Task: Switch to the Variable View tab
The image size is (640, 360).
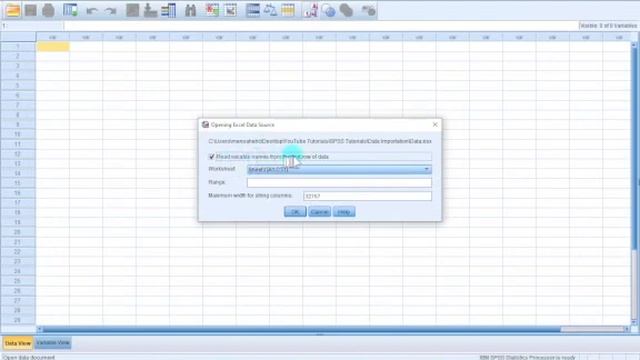Action: [x=53, y=343]
